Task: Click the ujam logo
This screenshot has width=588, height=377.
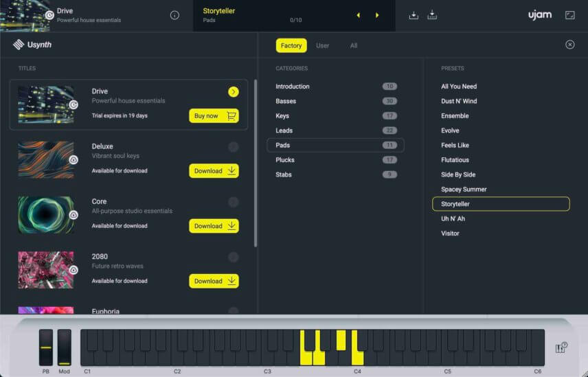Action: [x=540, y=15]
